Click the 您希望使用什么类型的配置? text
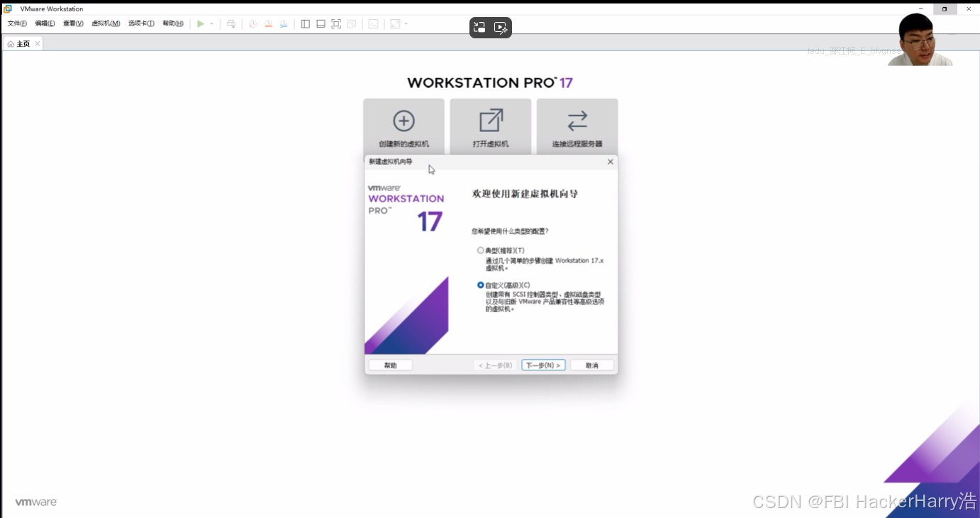Viewport: 980px width, 518px height. point(510,231)
